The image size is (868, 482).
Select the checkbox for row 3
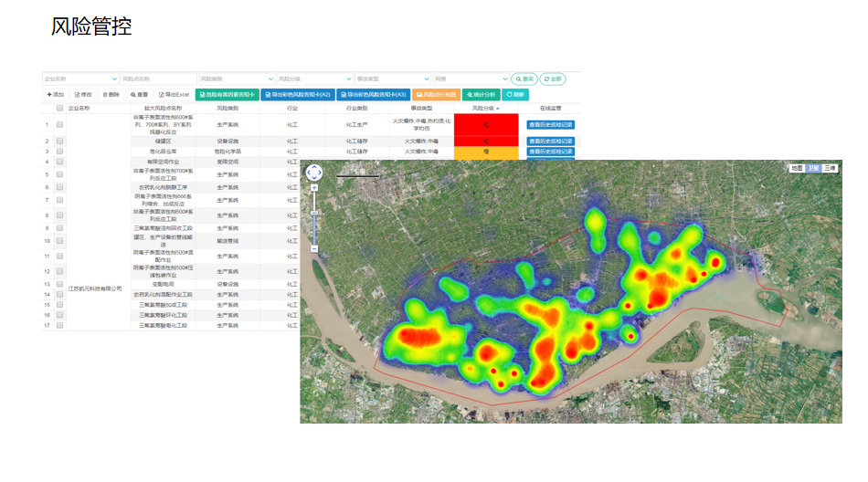[x=59, y=152]
